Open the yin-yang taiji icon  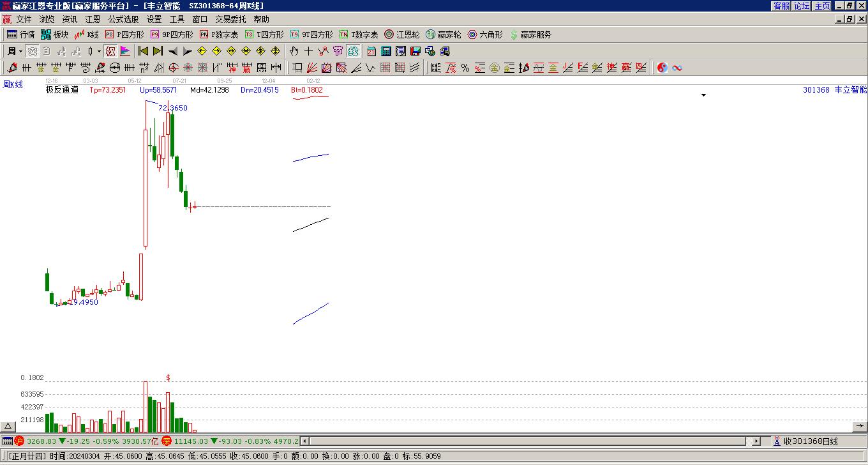pyautogui.click(x=662, y=68)
